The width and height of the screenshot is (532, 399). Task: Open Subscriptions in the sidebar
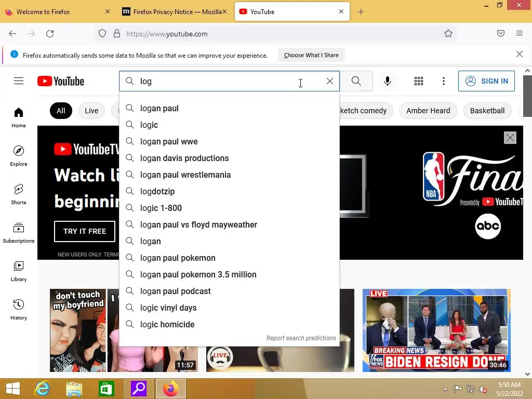click(19, 233)
